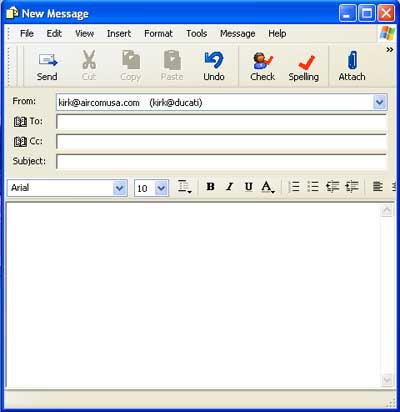
Task: Toggle underline formatting
Action: (x=249, y=187)
